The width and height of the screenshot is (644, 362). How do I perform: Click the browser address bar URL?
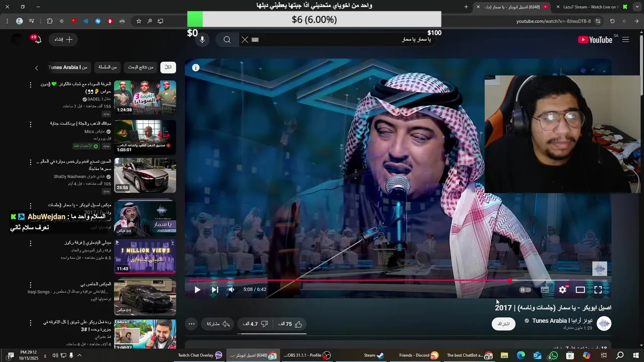click(553, 21)
